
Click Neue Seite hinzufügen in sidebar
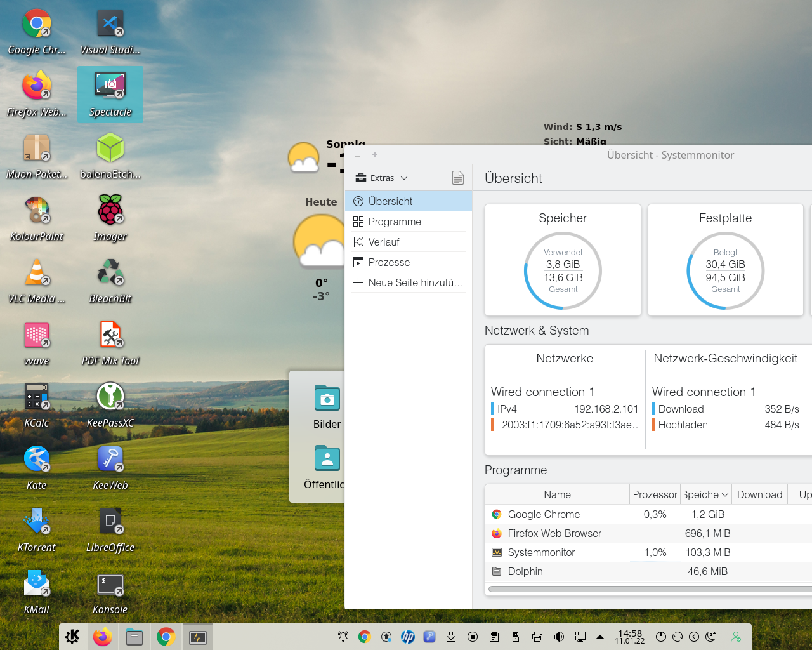coord(409,282)
